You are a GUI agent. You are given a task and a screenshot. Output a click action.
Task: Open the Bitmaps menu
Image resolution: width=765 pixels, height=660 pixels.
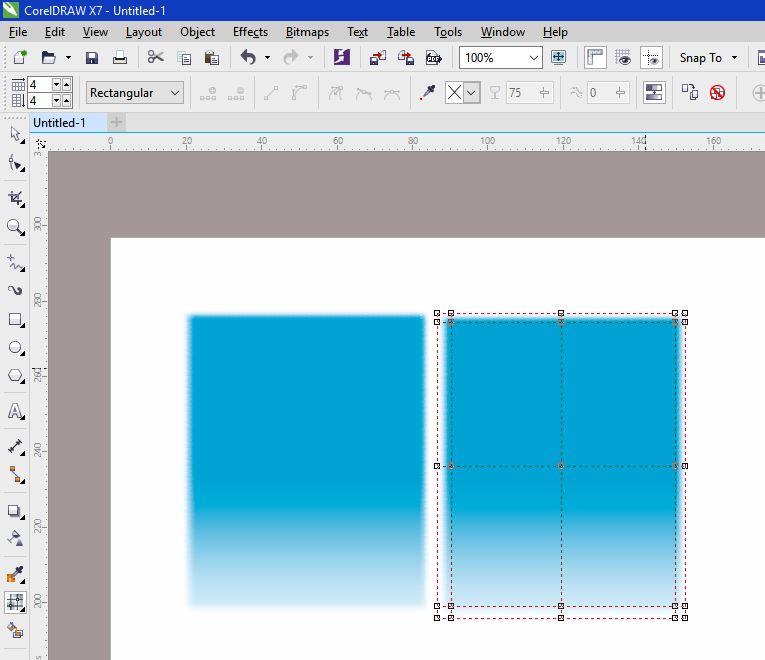click(x=307, y=32)
